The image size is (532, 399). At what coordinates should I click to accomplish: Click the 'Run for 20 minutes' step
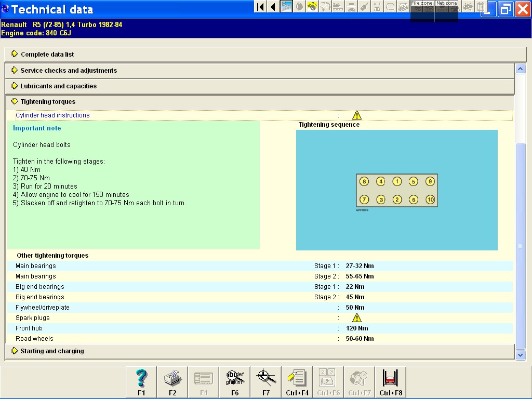point(45,187)
